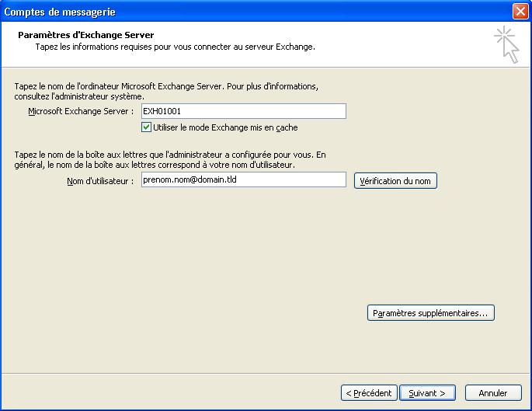Viewport: 532px width, 411px height.
Task: Close the Comptes de messagerie dialog
Action: 520,11
